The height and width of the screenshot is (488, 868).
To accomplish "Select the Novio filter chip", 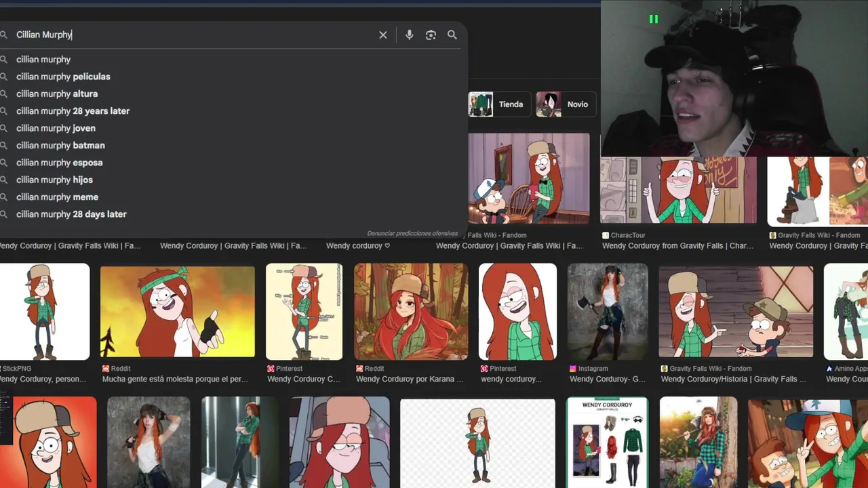I will click(x=566, y=104).
